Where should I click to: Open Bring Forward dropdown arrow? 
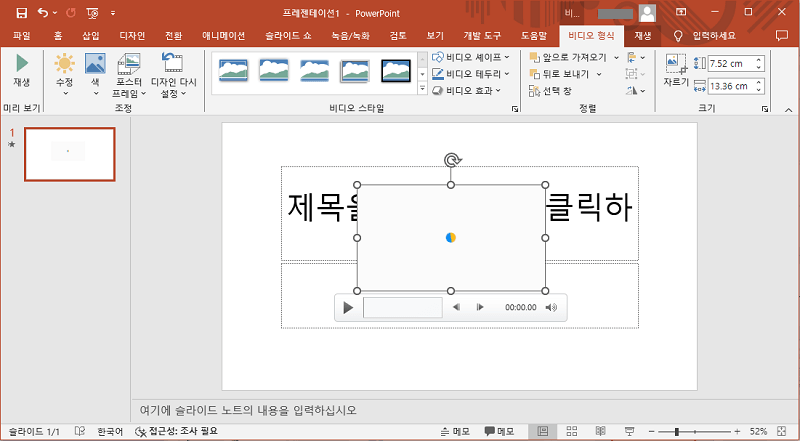pyautogui.click(x=616, y=58)
